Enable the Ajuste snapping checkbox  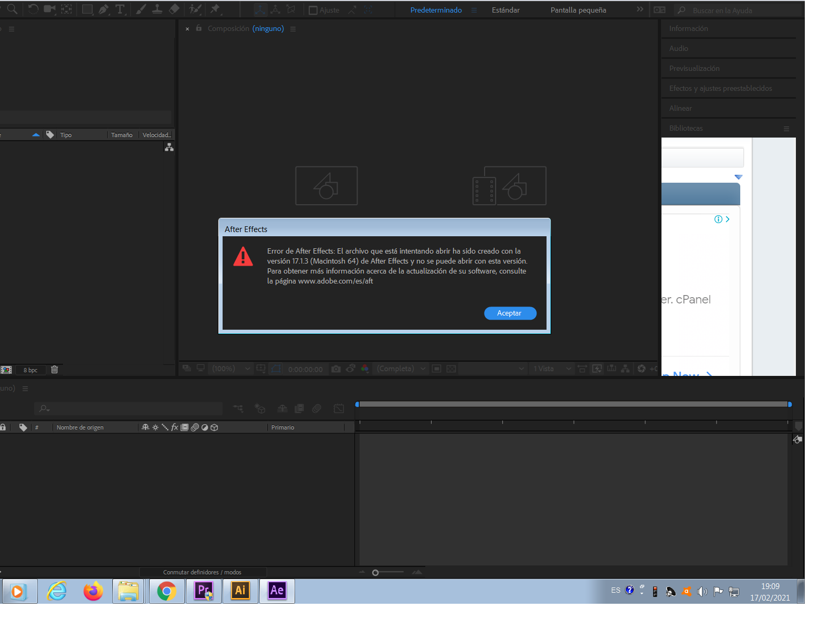[313, 10]
